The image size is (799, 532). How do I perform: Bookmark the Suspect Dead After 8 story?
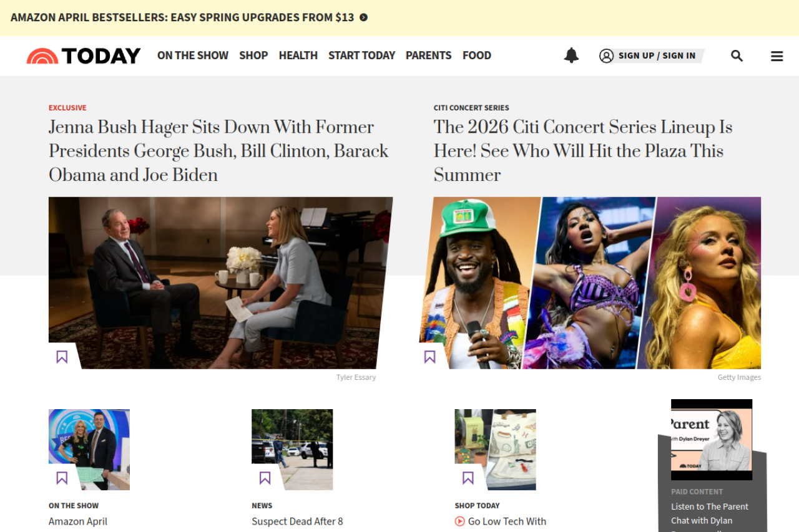(x=265, y=478)
